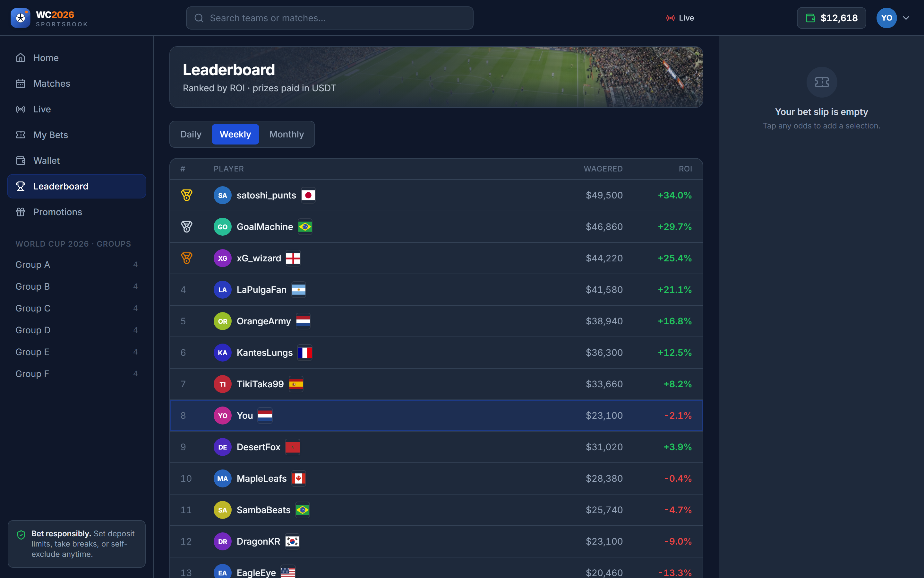
Task: Click the Live signal icon in header
Action: pyautogui.click(x=670, y=18)
